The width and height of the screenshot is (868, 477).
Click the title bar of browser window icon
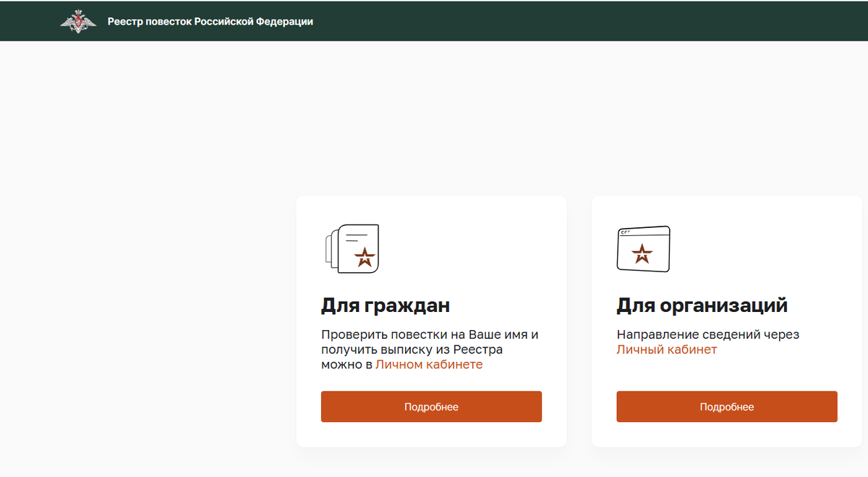click(643, 232)
